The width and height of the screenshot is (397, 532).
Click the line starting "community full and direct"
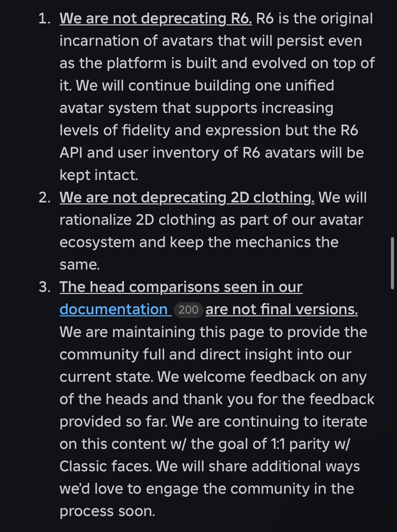coord(205,354)
